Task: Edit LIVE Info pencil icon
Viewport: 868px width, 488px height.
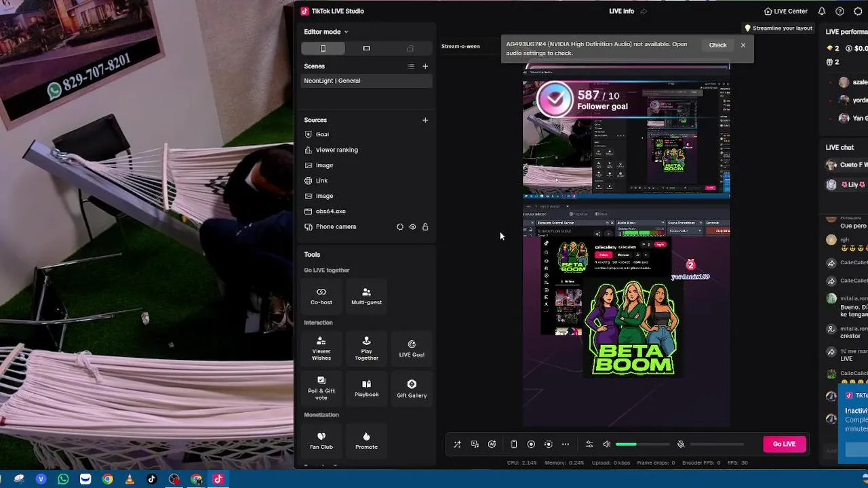Action: (x=644, y=11)
